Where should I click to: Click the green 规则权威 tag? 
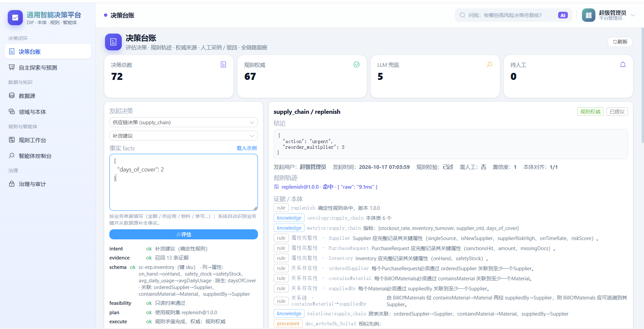[x=590, y=111]
